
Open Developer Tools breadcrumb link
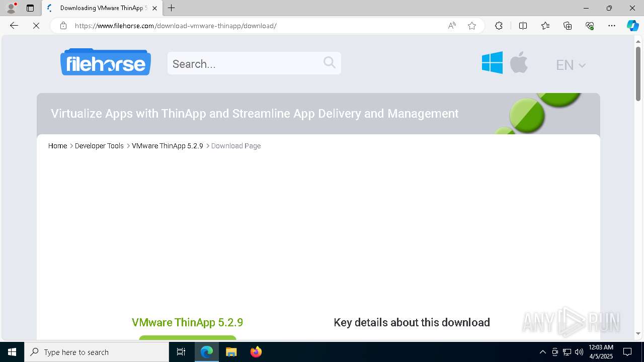[99, 146]
